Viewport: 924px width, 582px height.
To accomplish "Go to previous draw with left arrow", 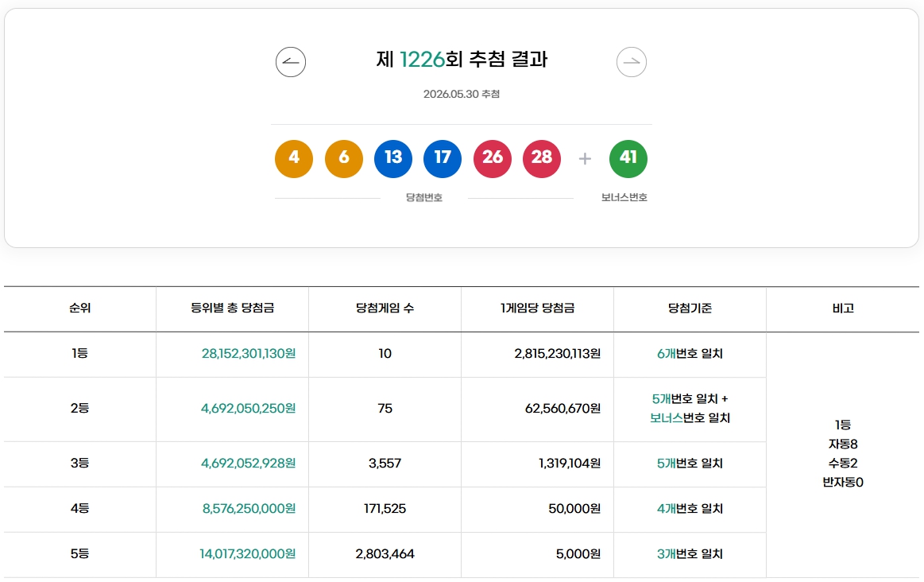I will tap(291, 62).
